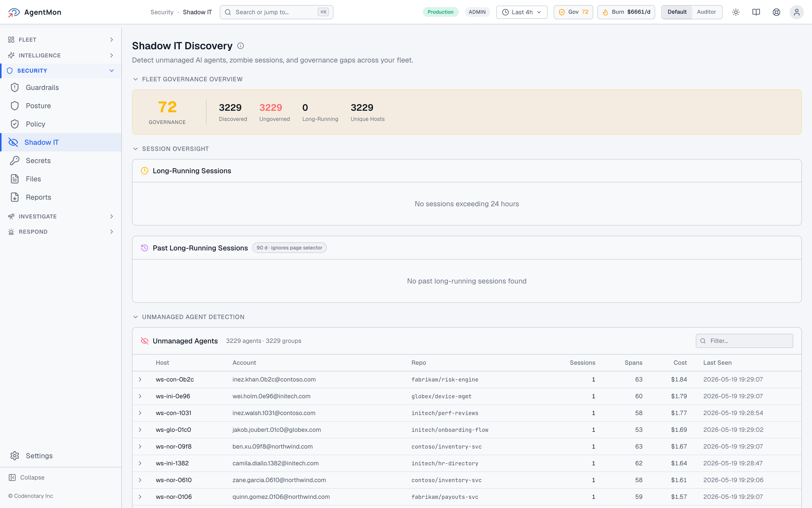The width and height of the screenshot is (812, 508).
Task: Open Settings in the sidebar
Action: (61, 456)
